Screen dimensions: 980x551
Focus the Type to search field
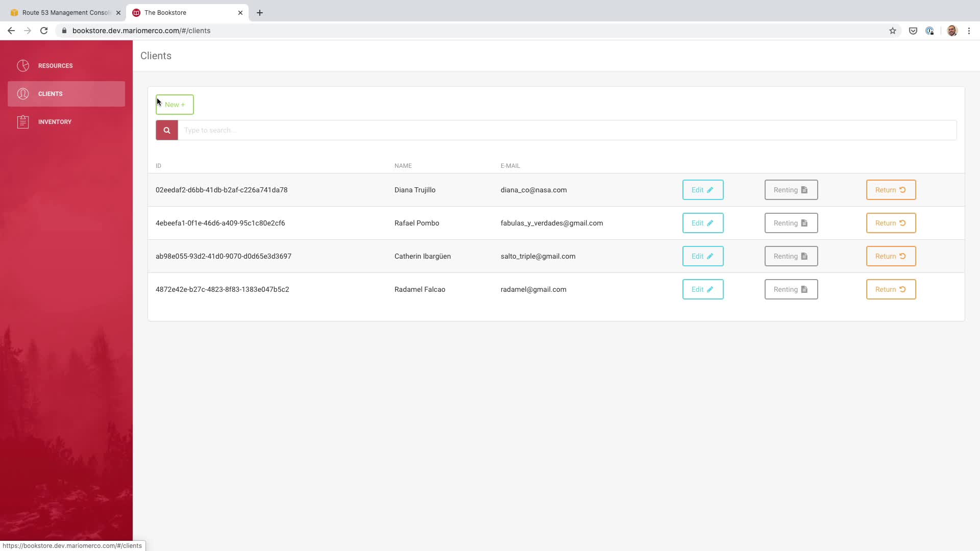[x=567, y=130]
